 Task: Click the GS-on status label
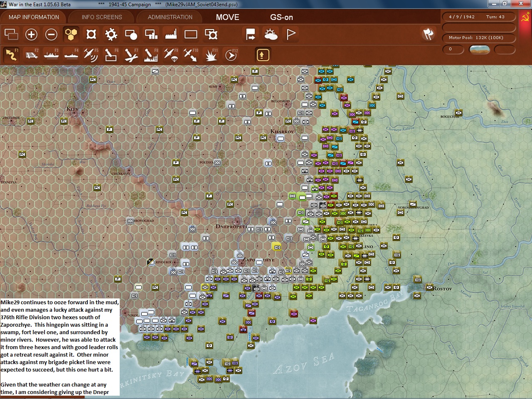click(x=281, y=17)
